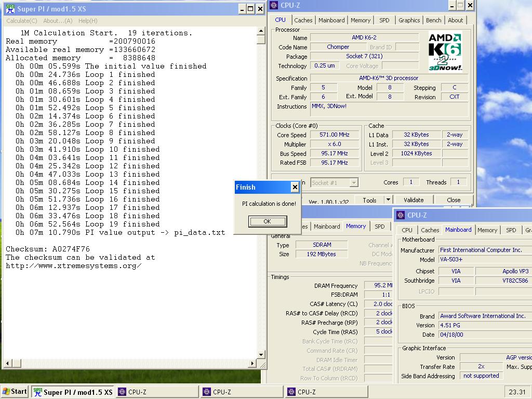The width and height of the screenshot is (532, 399).
Task: Close the Super PI window
Action: (260, 9)
